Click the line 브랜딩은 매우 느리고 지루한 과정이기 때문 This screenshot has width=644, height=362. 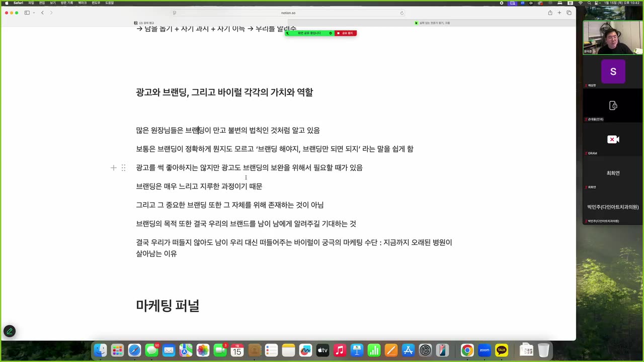199,187
